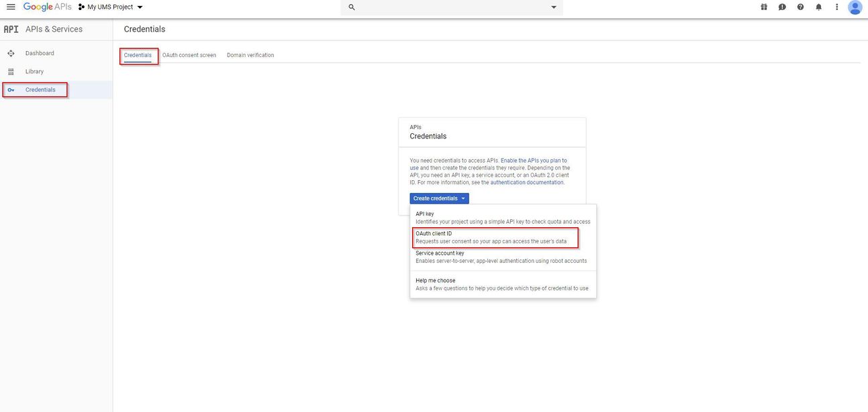The height and width of the screenshot is (412, 868).
Task: Switch to Domain verification tab
Action: [250, 55]
